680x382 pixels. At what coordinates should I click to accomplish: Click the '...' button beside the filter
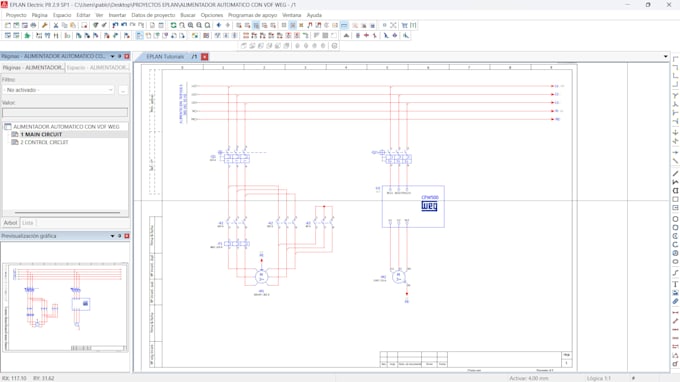[x=123, y=90]
